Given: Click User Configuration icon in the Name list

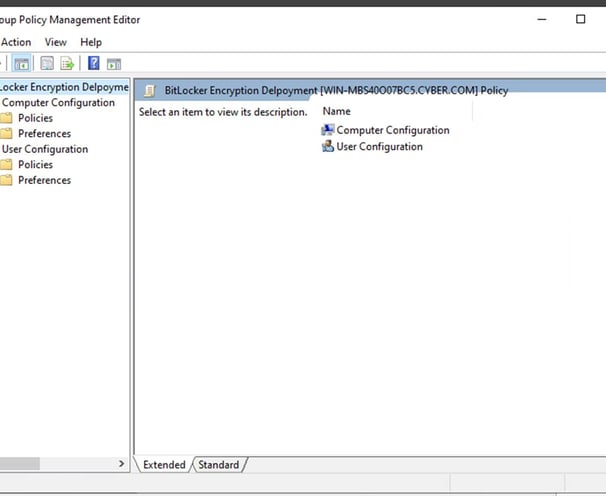Looking at the screenshot, I should pos(328,147).
